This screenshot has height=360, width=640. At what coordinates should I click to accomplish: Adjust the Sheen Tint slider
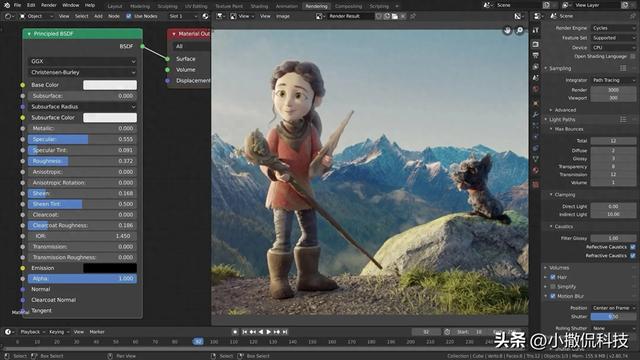click(82, 204)
